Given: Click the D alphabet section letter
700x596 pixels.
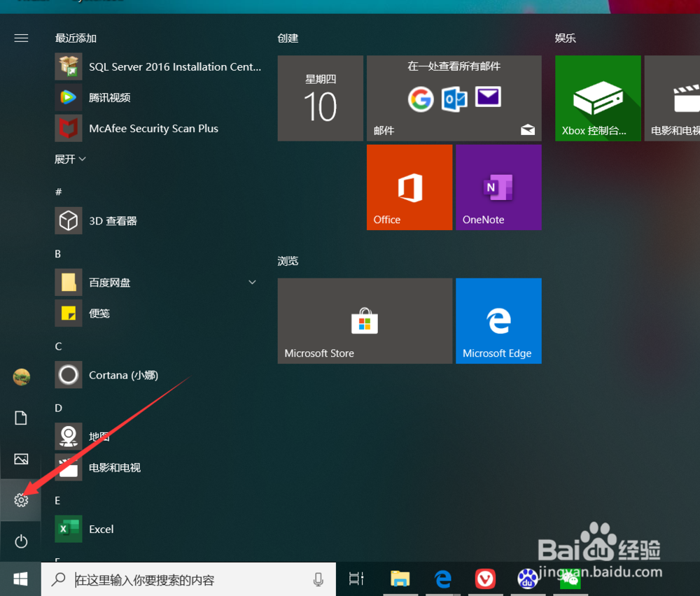Looking at the screenshot, I should pos(59,408).
